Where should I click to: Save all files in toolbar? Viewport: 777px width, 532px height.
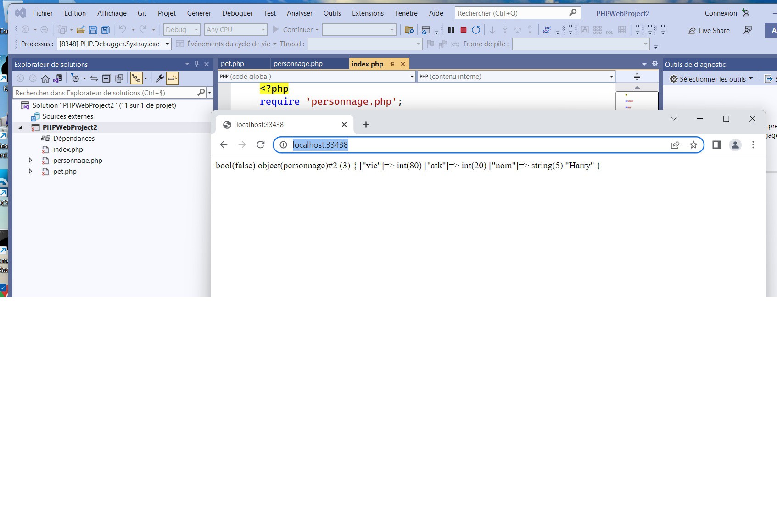tap(105, 30)
